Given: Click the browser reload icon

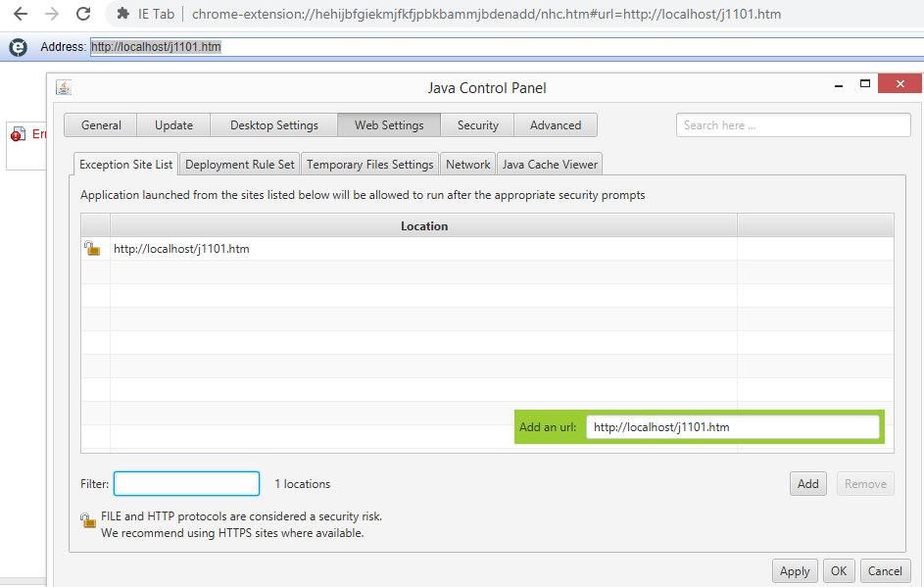Looking at the screenshot, I should (x=83, y=15).
